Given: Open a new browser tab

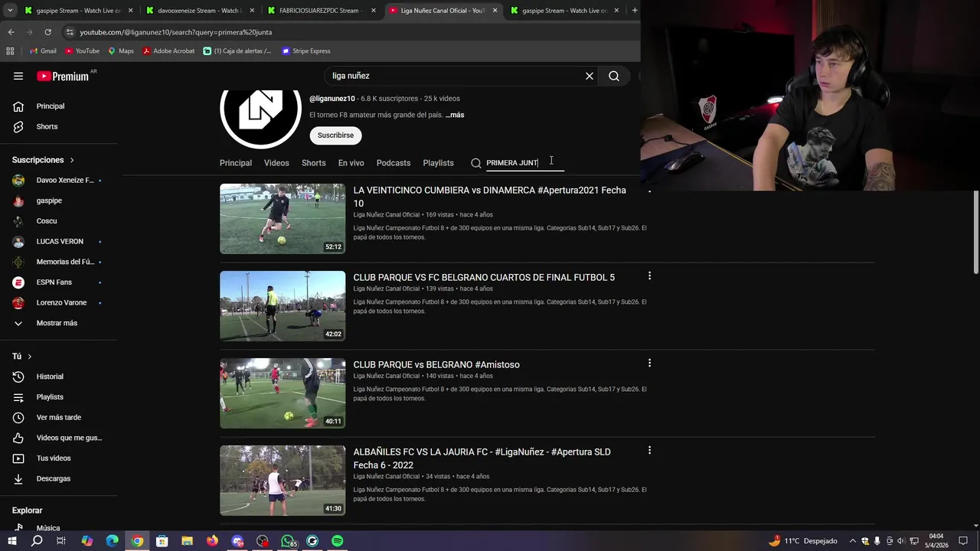Looking at the screenshot, I should tap(634, 11).
